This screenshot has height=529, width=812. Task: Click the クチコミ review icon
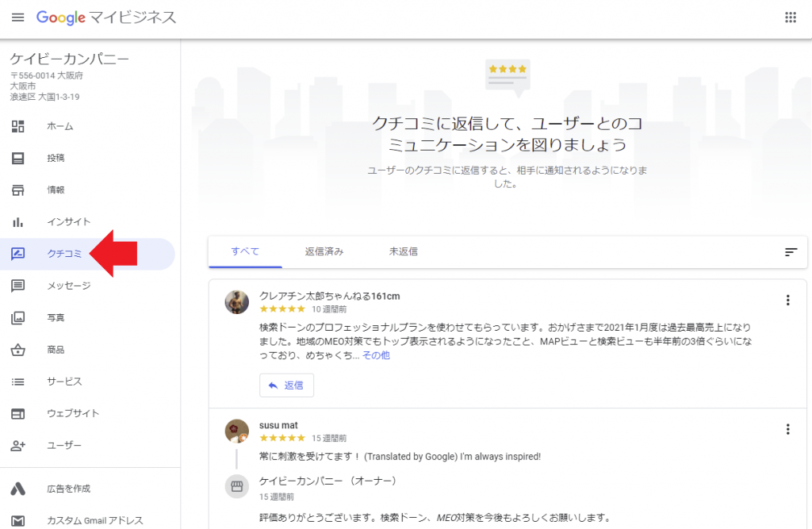[x=18, y=253]
